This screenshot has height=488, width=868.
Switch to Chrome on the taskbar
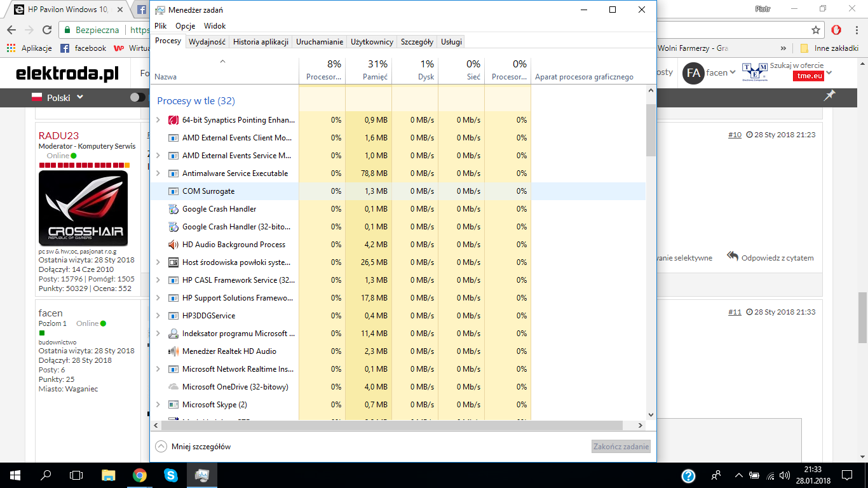(140, 475)
